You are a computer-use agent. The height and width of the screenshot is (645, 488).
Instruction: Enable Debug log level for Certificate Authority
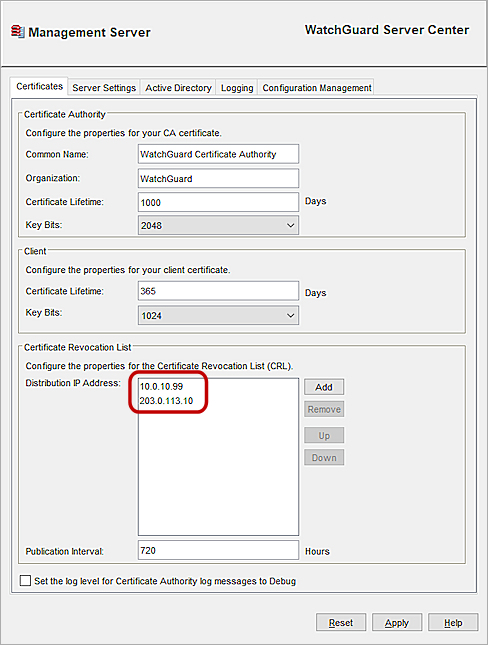click(26, 581)
